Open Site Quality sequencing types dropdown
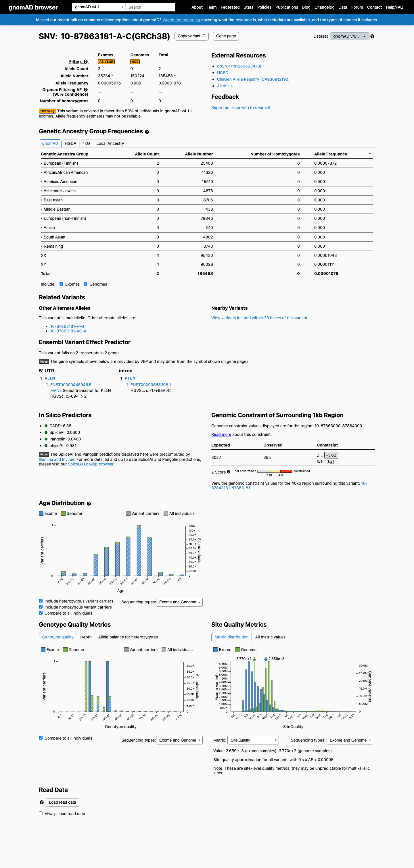414x868 pixels. point(350,740)
